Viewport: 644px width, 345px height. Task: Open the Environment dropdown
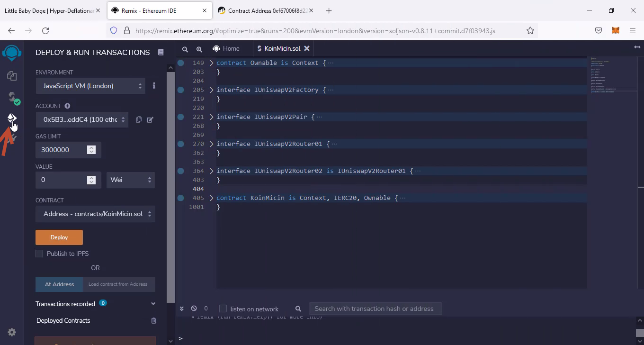(90, 86)
